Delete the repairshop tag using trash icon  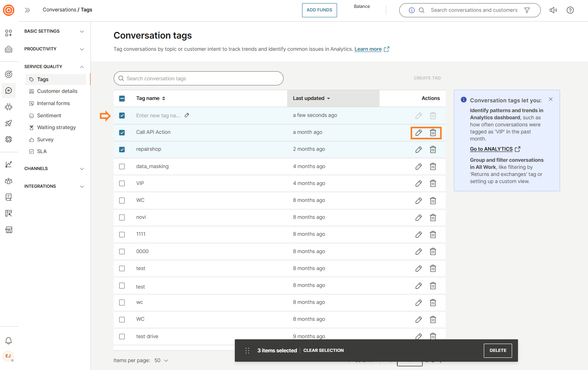pos(433,150)
